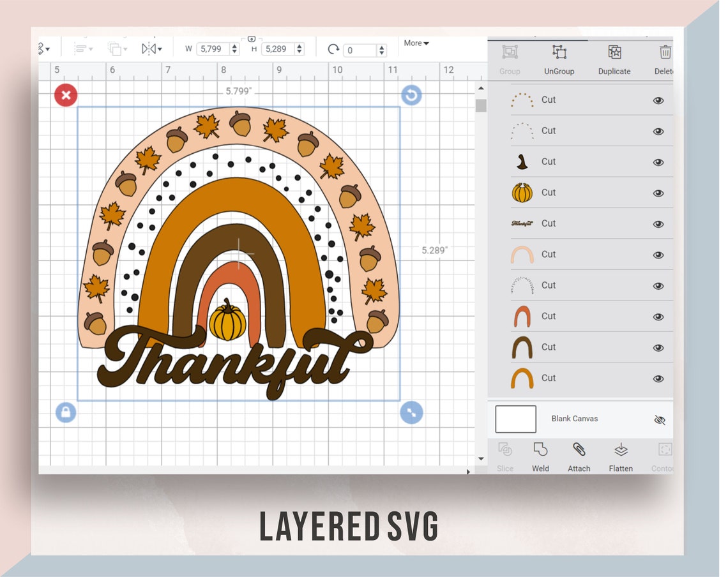Screen dimensions: 728x577
Task: Click the blue rotate handle on the selection
Action: pos(411,94)
